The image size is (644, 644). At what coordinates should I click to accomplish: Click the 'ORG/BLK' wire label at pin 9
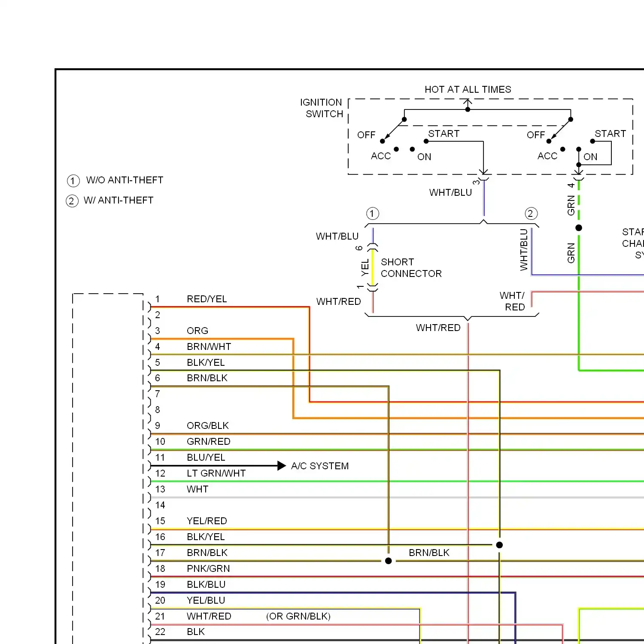pyautogui.click(x=208, y=425)
